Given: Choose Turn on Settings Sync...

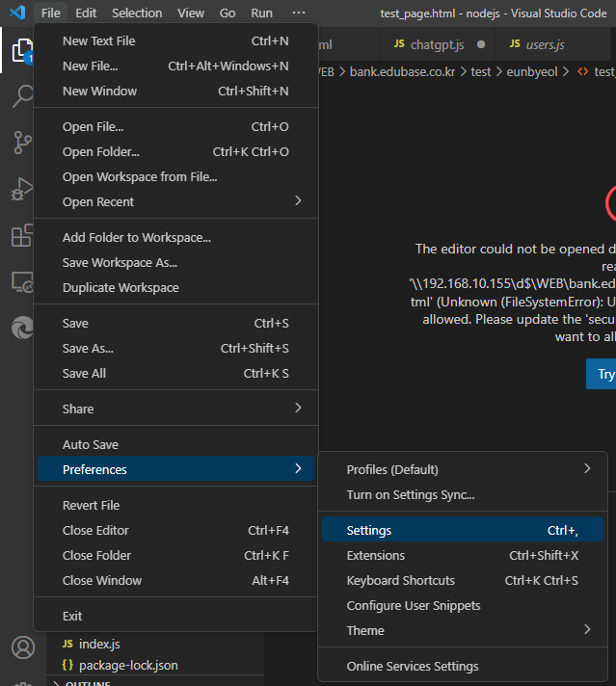Looking at the screenshot, I should pos(463,495).
